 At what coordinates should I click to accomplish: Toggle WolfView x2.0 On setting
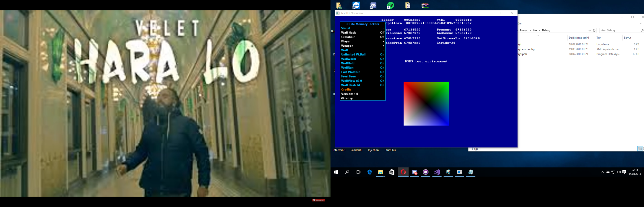click(x=363, y=81)
